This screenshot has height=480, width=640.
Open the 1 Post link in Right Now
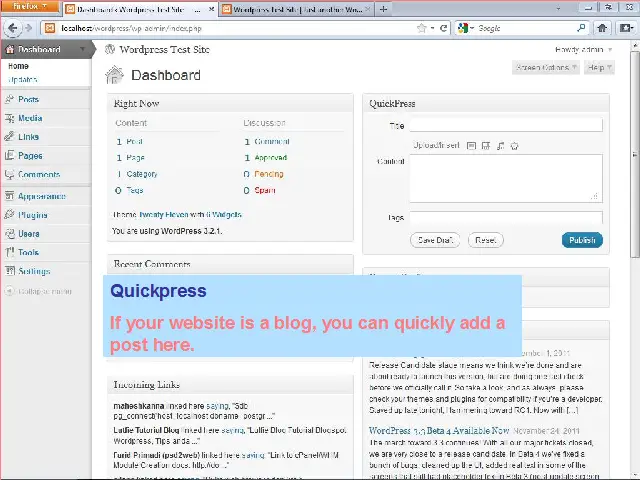pos(129,142)
